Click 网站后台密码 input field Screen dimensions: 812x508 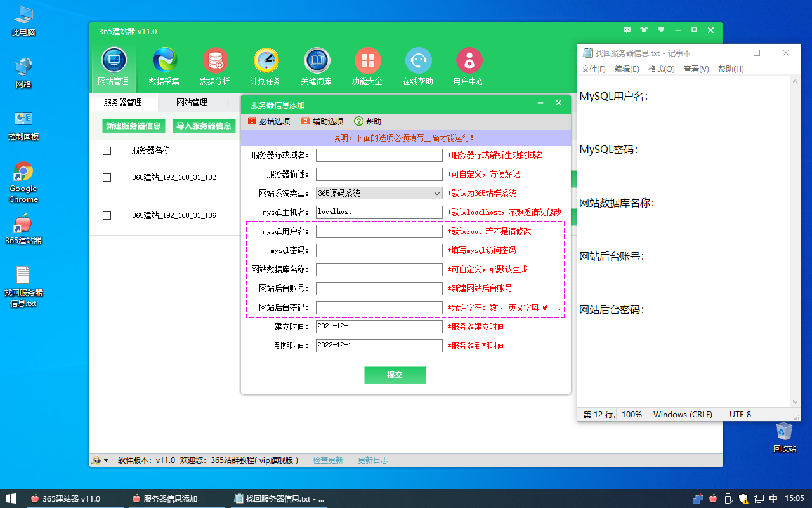[x=379, y=307]
